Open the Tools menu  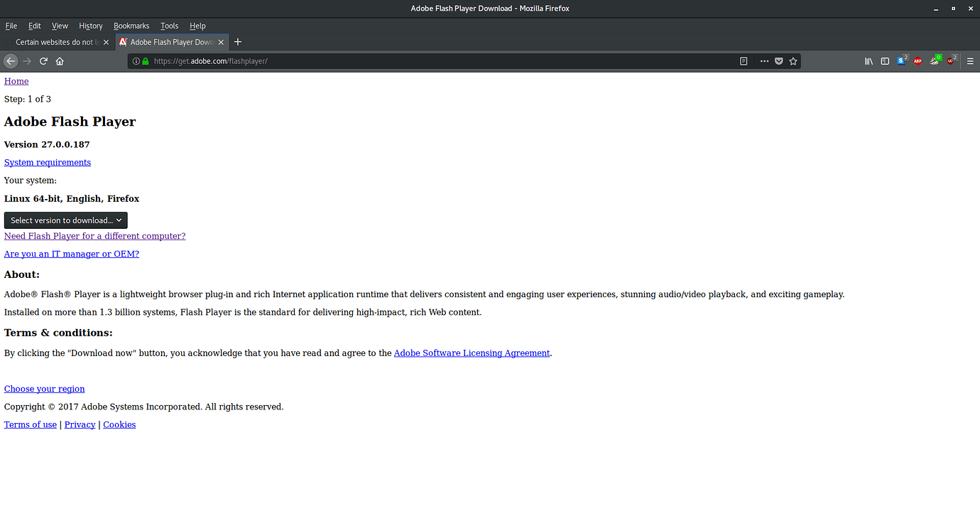169,26
